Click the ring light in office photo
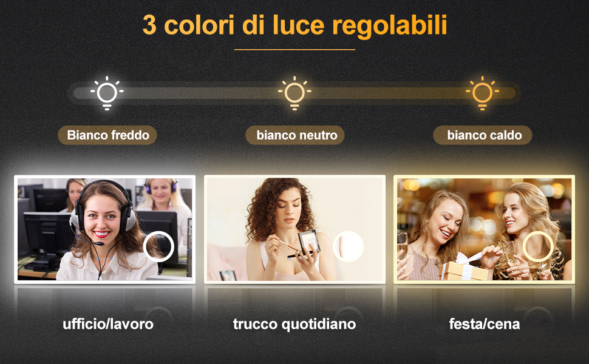This screenshot has height=364, width=589. click(x=158, y=246)
